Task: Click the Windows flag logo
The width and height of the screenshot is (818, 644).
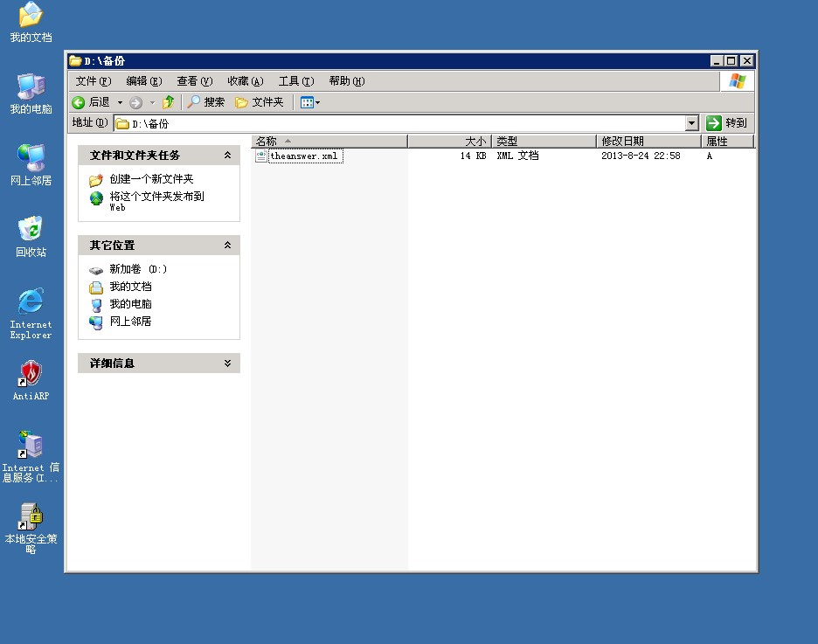Action: [737, 81]
